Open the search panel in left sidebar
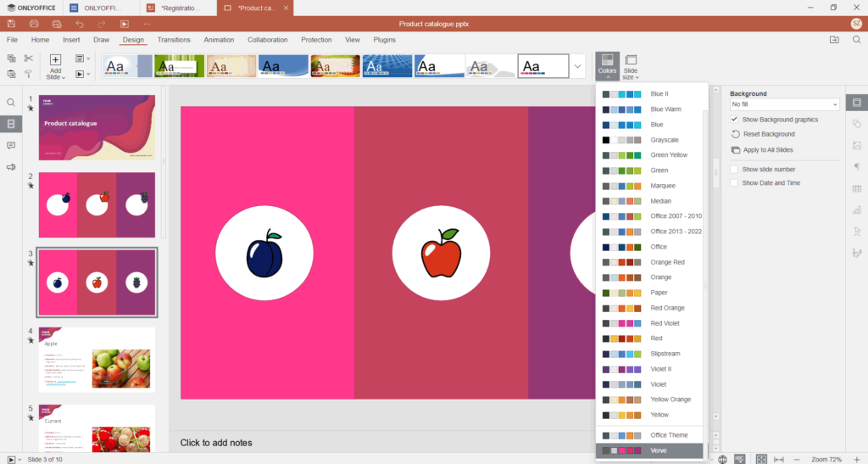The image size is (868, 464). click(11, 103)
